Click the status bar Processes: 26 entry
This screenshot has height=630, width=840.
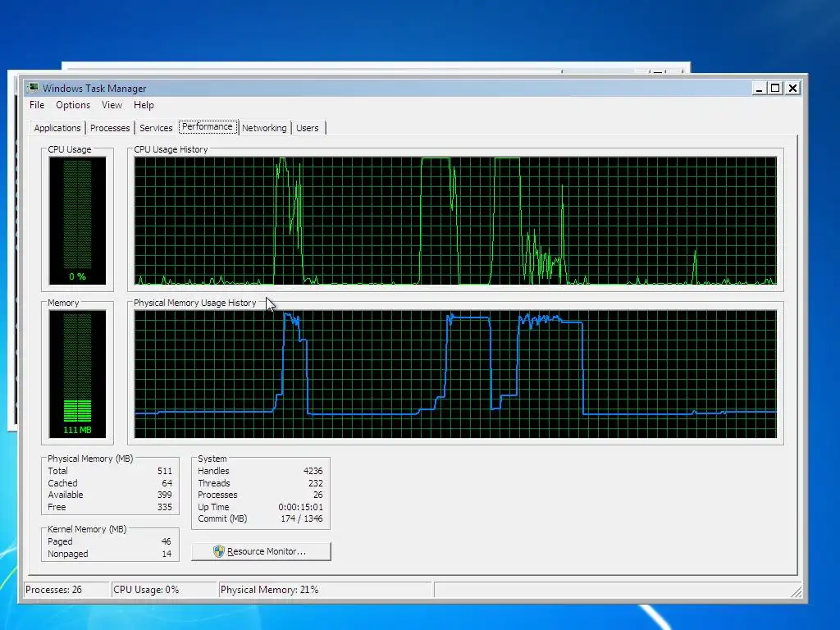point(66,590)
